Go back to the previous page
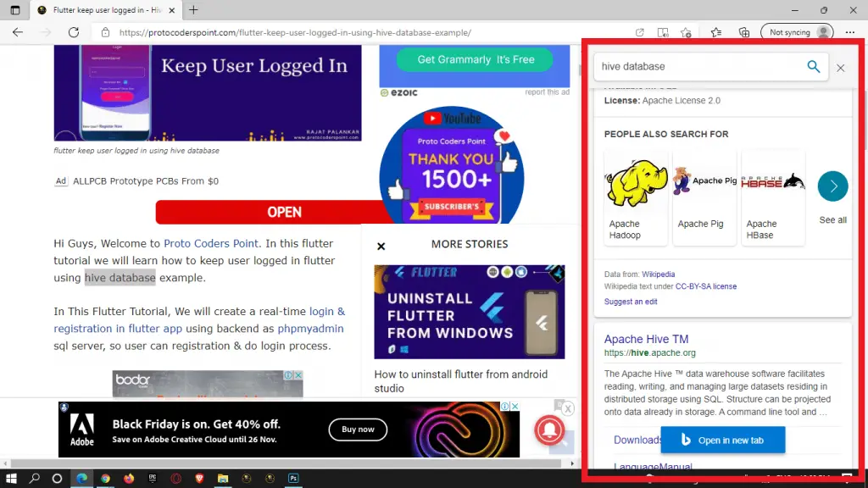868x488 pixels. tap(18, 32)
